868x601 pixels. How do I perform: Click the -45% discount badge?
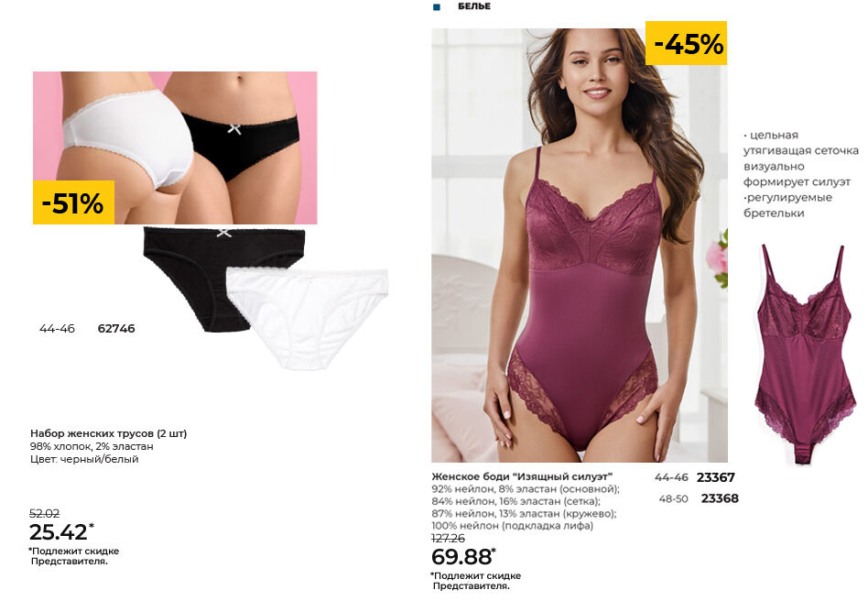[687, 43]
